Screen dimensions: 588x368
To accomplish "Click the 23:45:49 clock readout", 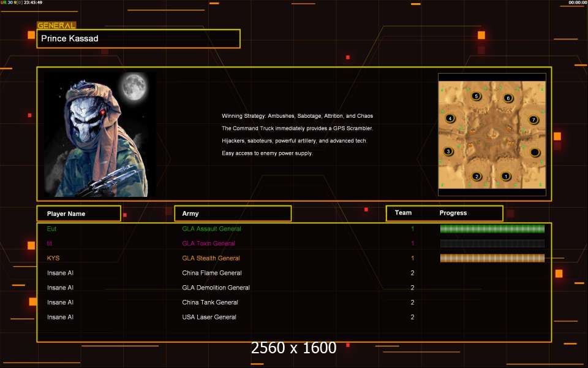I will 33,2.
